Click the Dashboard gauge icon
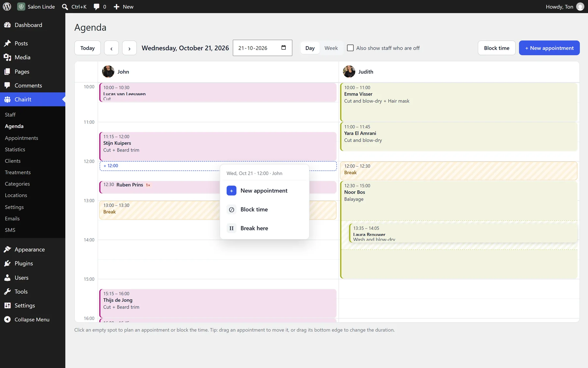 click(x=8, y=25)
